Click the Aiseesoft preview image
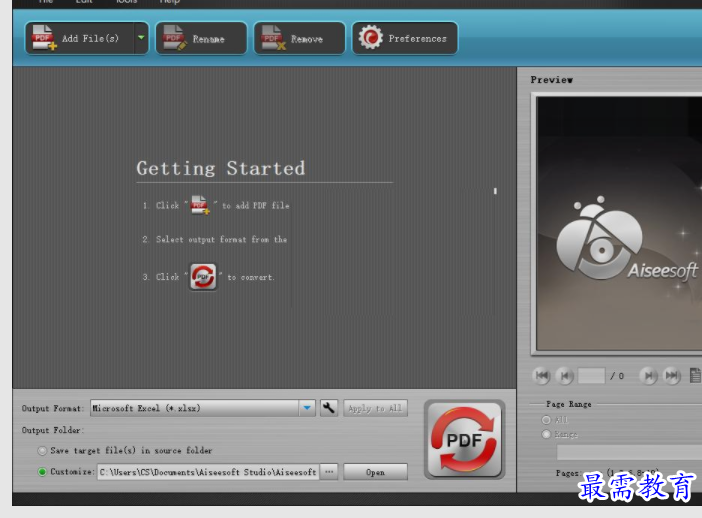This screenshot has height=518, width=702. pos(619,223)
